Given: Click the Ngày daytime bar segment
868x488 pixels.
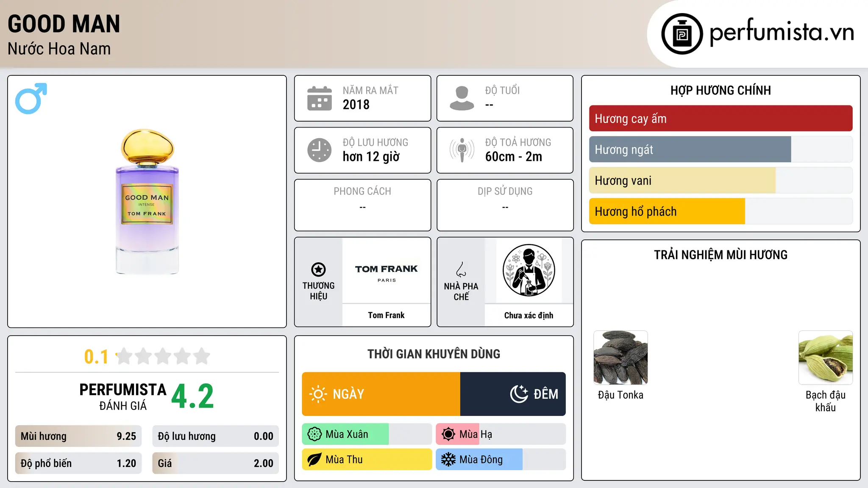Looking at the screenshot, I should [381, 394].
